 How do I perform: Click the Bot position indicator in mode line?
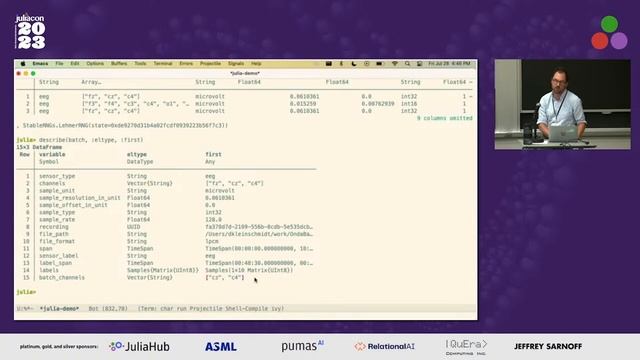tap(108, 309)
